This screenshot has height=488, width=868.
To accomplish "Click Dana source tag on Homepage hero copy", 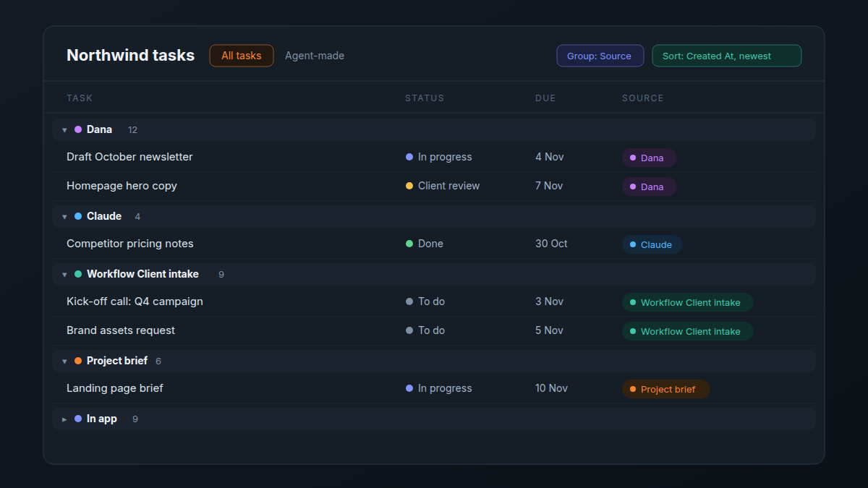I will (650, 187).
